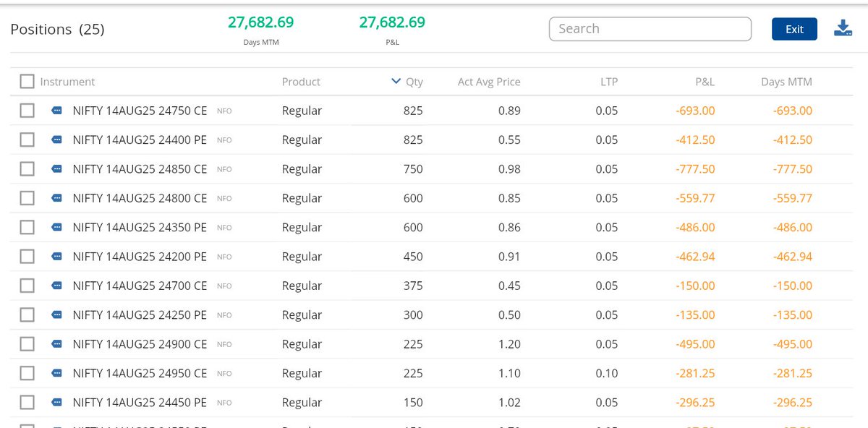Click Product Regular for NIFTY 24450 PE
This screenshot has width=868, height=428.
[x=302, y=402]
